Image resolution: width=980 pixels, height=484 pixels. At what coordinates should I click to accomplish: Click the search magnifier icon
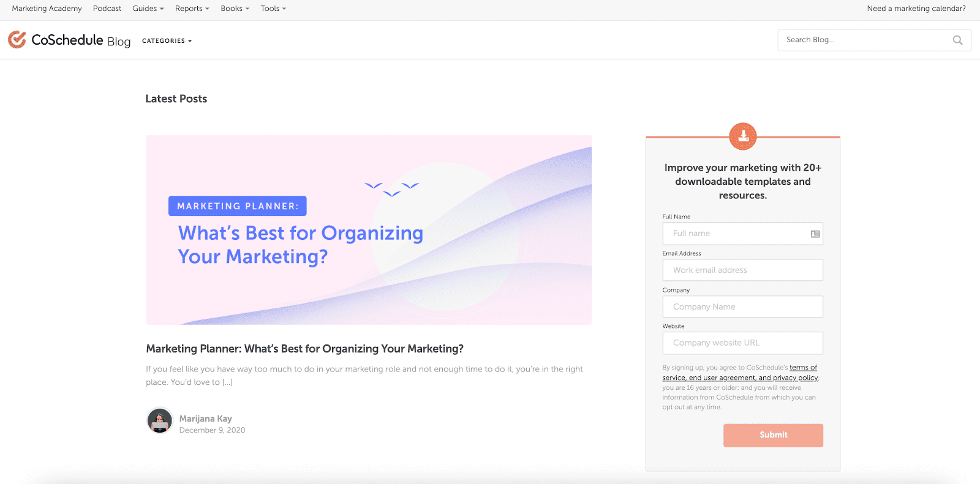point(957,40)
